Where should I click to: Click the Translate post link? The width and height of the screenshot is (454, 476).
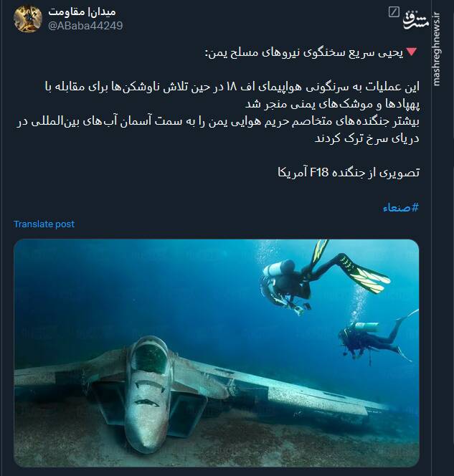click(x=44, y=224)
